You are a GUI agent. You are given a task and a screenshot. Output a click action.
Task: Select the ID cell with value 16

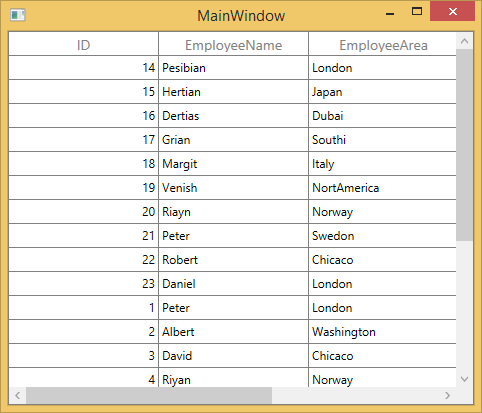(84, 116)
